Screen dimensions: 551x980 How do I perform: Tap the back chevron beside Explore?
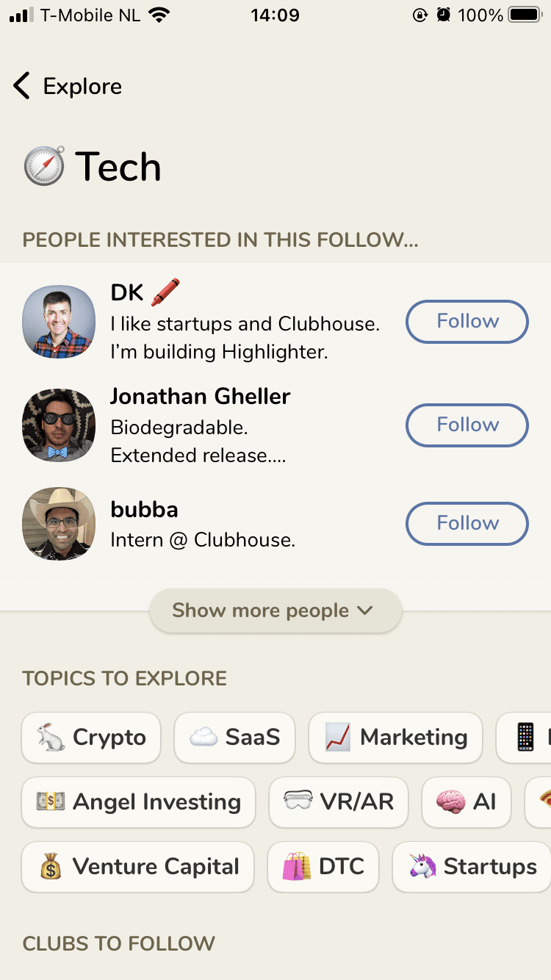(22, 86)
